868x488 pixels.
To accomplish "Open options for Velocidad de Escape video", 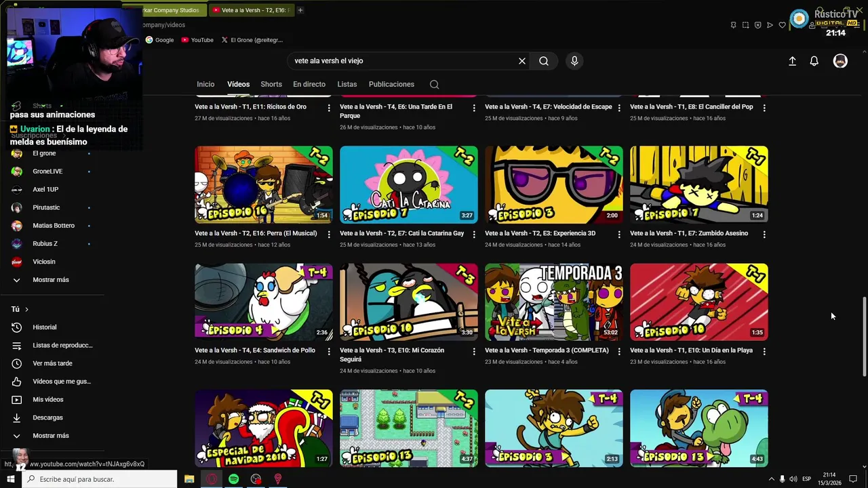I will pyautogui.click(x=619, y=108).
